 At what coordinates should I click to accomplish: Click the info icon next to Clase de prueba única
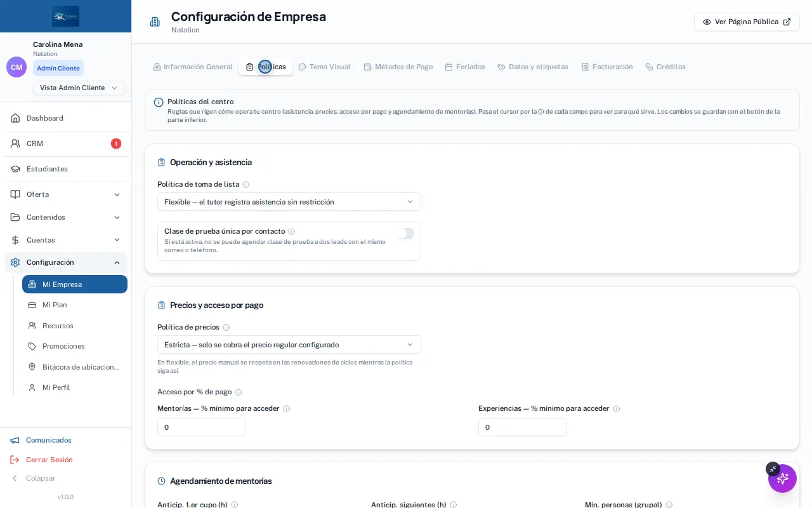tap(292, 232)
